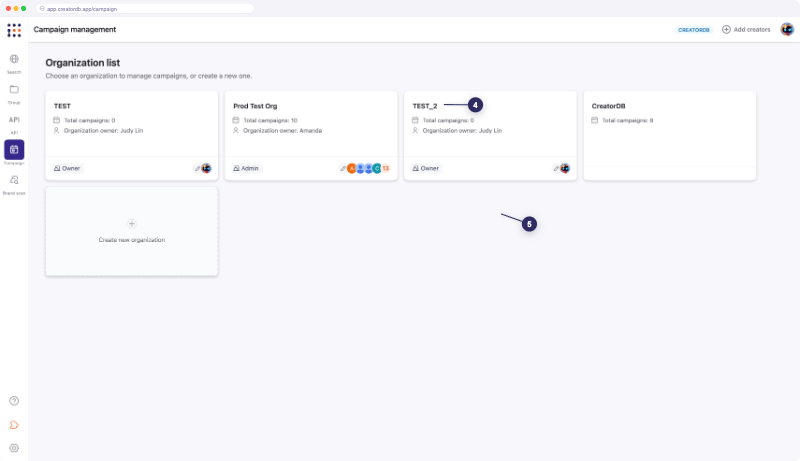This screenshot has width=800, height=461.
Task: Click calendar icon on TEST card
Action: pos(57,120)
